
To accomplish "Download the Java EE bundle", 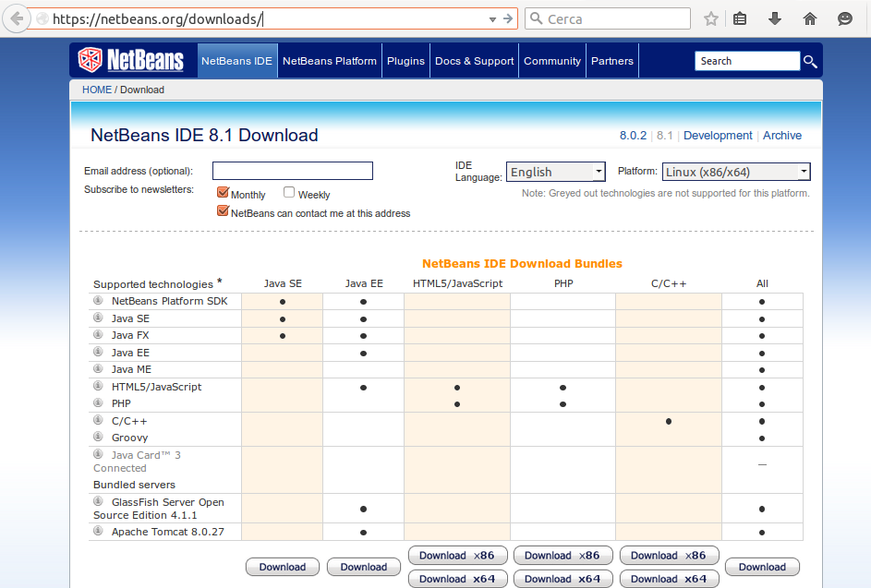I will (364, 567).
